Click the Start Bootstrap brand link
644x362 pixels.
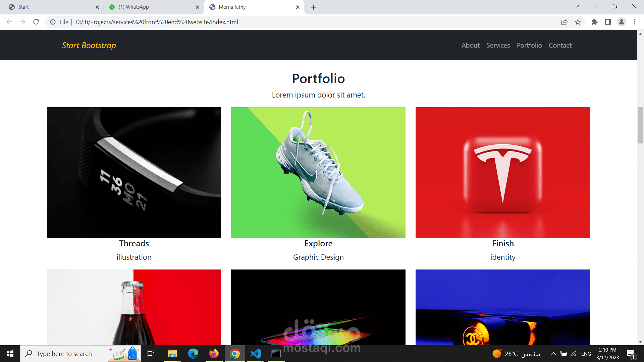(x=89, y=45)
